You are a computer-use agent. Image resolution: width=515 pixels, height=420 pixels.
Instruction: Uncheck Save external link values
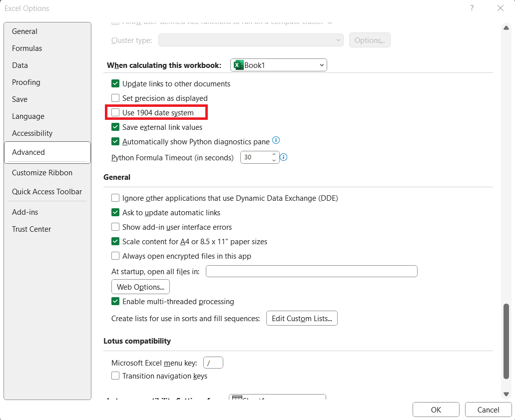[115, 127]
